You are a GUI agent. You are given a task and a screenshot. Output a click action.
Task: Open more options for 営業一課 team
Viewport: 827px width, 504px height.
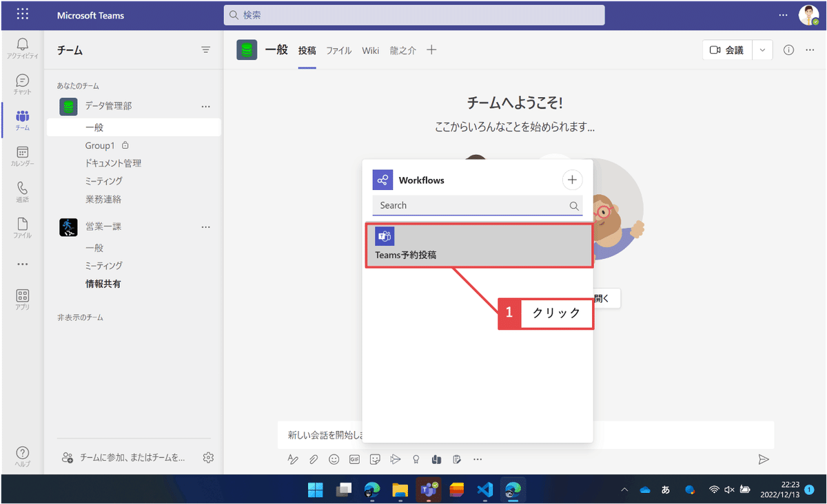205,227
